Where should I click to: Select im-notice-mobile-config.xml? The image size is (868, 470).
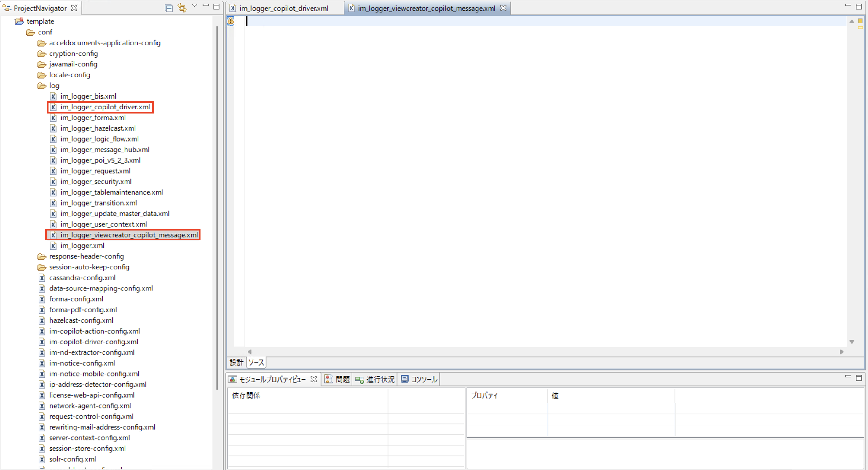click(x=94, y=374)
